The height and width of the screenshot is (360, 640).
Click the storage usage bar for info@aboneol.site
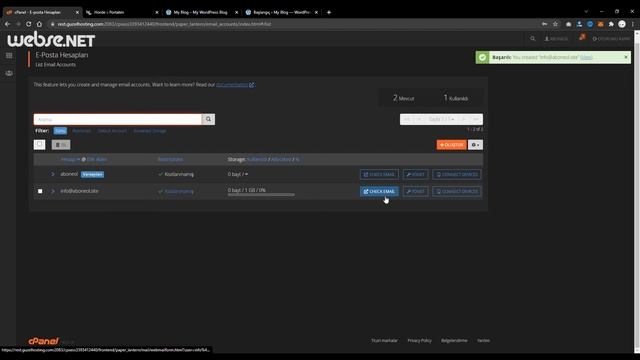coord(261,195)
